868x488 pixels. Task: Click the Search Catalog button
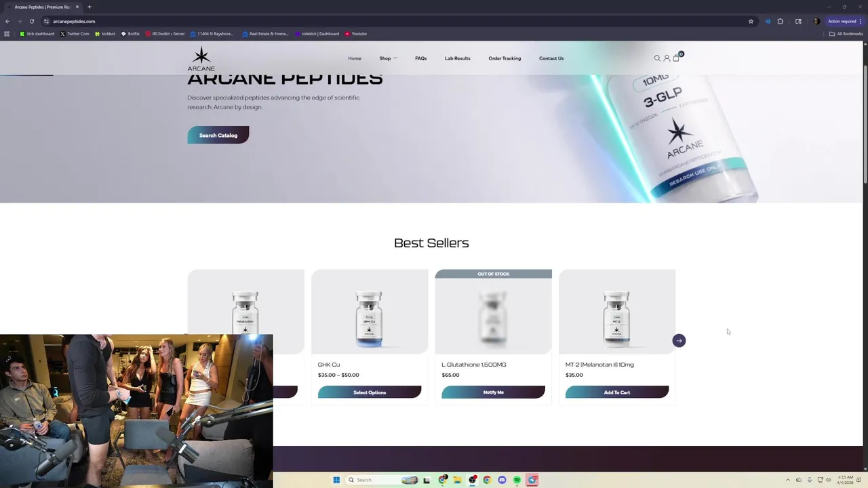[218, 135]
